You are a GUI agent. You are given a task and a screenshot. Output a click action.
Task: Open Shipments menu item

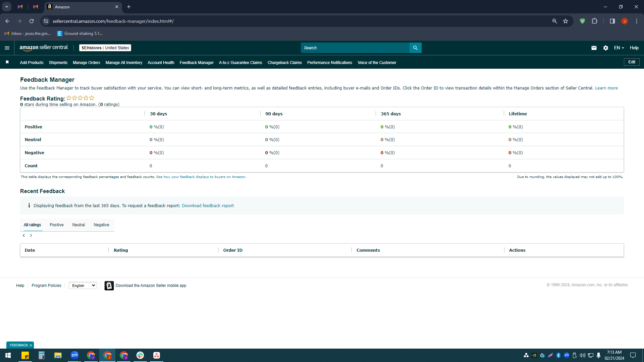point(58,63)
